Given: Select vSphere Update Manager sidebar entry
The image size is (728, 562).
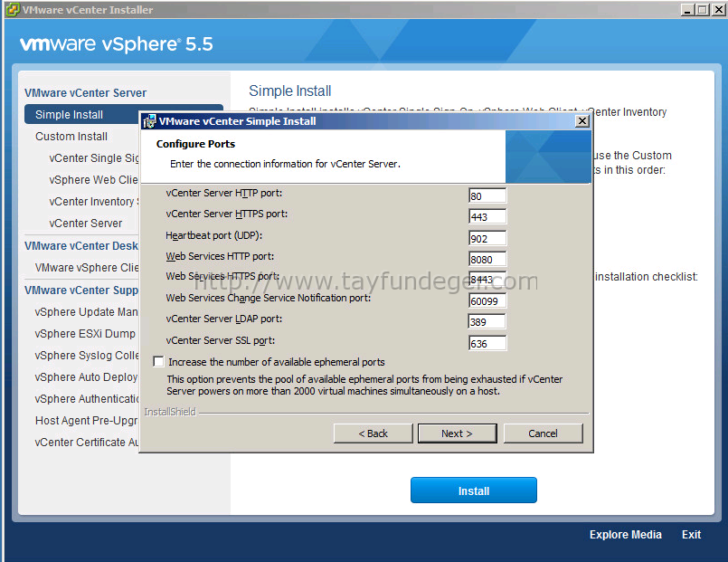Looking at the screenshot, I should tap(87, 311).
